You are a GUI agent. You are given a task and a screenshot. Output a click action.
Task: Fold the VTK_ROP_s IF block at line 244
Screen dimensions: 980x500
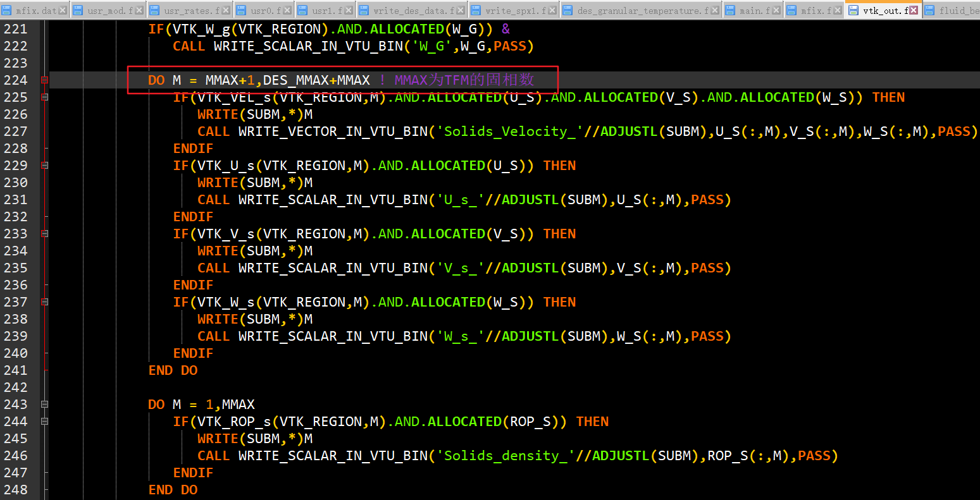pos(44,422)
